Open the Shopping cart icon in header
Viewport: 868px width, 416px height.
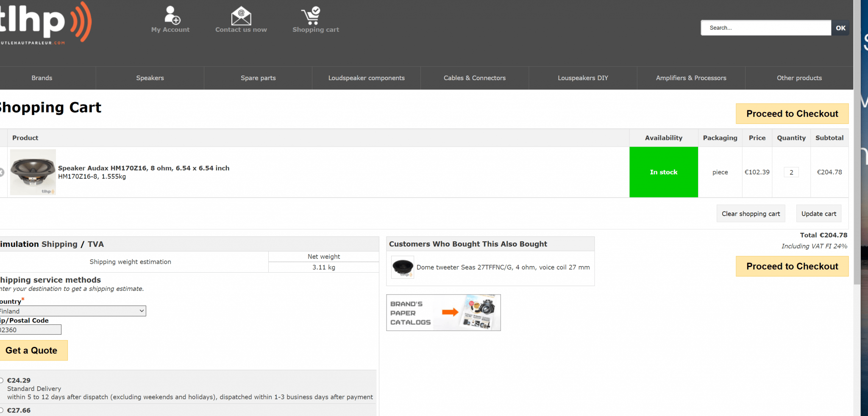tap(311, 16)
